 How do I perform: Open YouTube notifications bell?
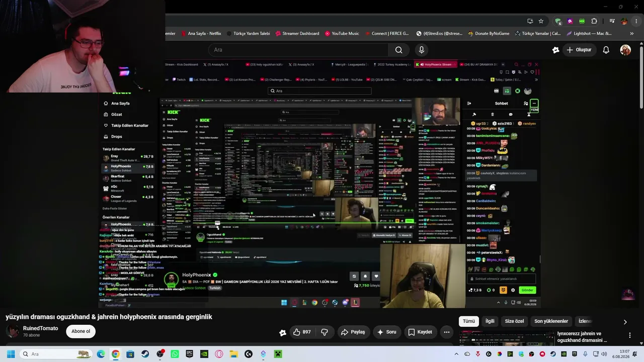tap(606, 50)
